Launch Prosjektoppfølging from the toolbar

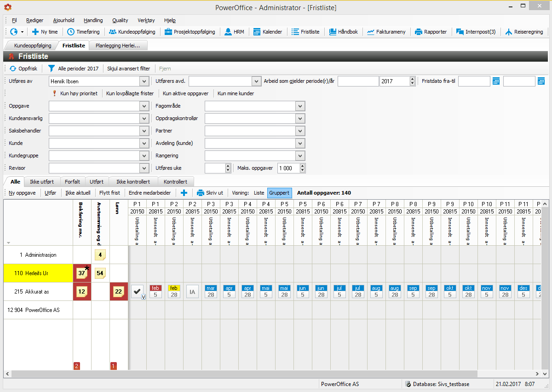[x=190, y=32]
